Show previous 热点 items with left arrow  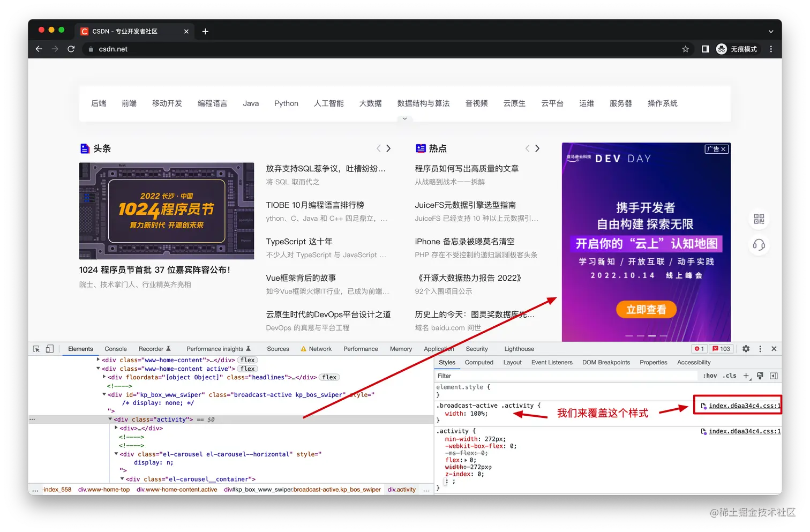coord(527,148)
